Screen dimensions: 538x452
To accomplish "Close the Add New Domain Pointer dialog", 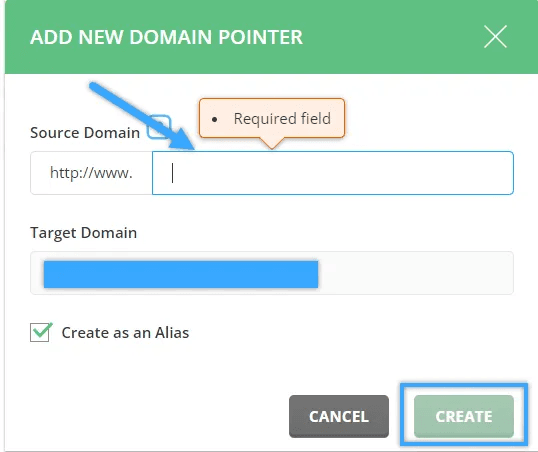I will [x=495, y=36].
